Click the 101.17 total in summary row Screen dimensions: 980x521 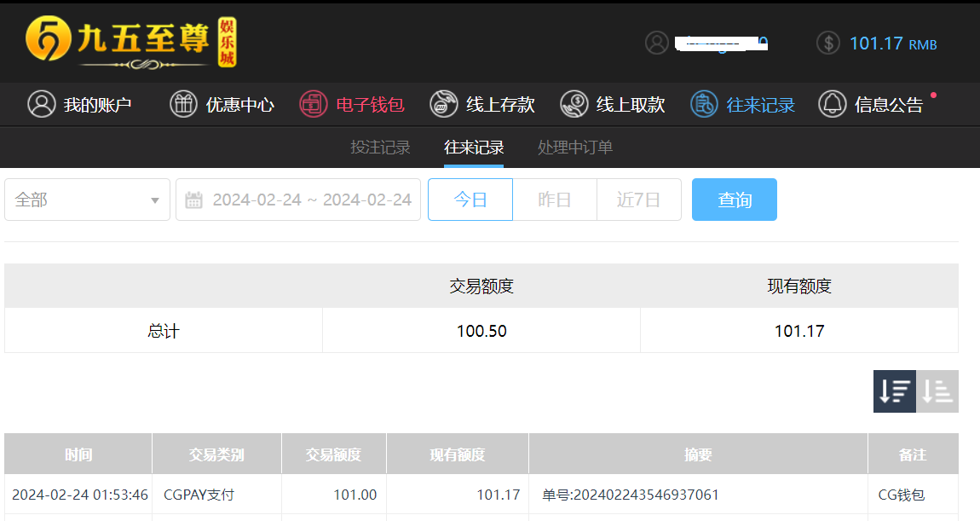[x=799, y=331]
